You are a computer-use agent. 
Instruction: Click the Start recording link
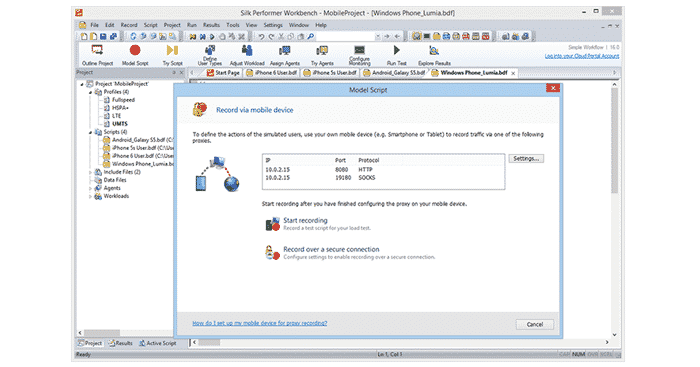(x=305, y=220)
